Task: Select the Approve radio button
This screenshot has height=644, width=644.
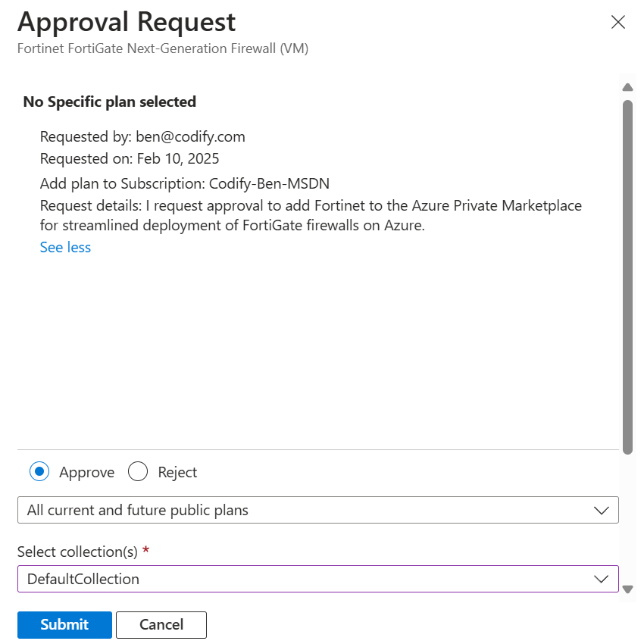Action: (39, 471)
